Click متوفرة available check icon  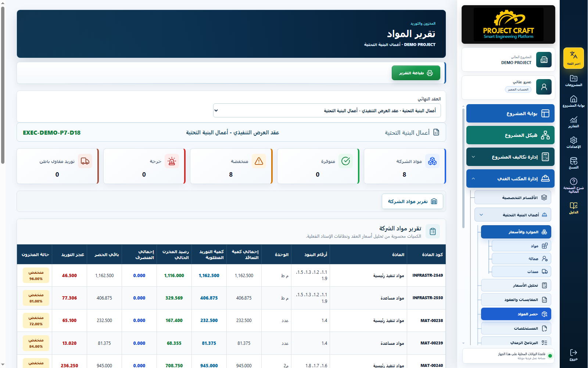[x=345, y=161]
